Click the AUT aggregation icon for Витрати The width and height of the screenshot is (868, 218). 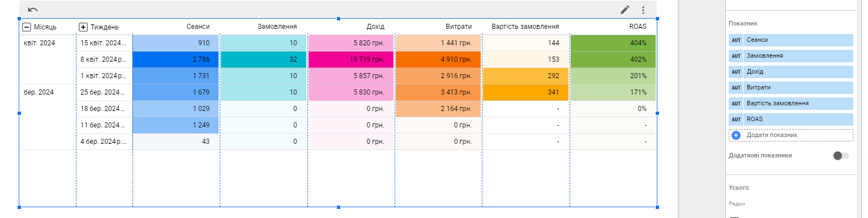(x=736, y=88)
